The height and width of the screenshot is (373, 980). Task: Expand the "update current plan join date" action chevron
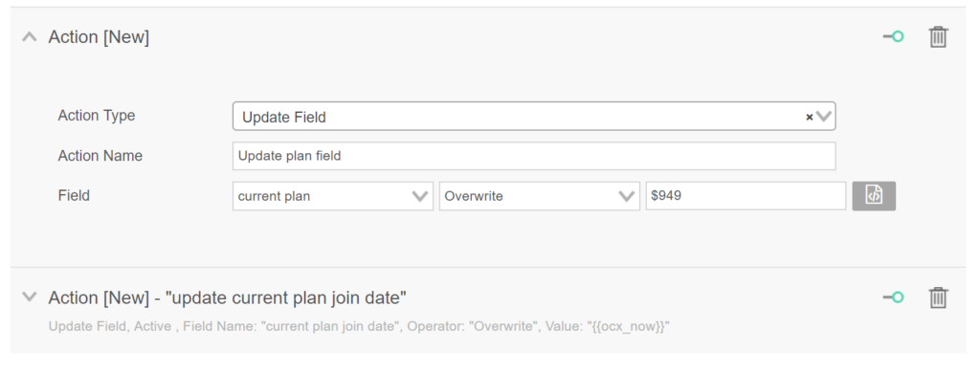coord(30,296)
